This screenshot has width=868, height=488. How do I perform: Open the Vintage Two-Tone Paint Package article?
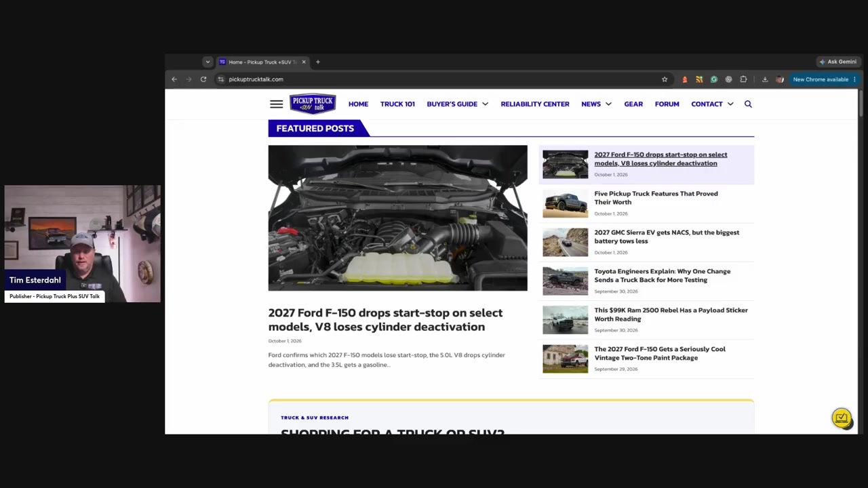tap(660, 353)
